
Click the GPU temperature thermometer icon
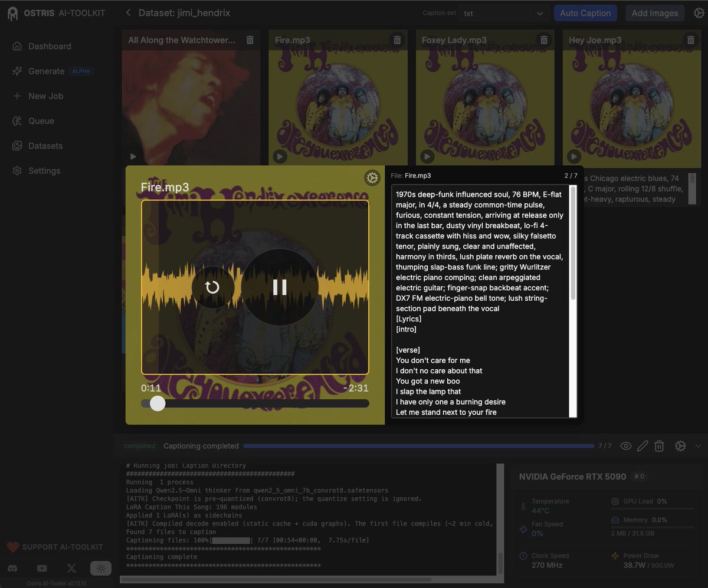[x=523, y=506]
